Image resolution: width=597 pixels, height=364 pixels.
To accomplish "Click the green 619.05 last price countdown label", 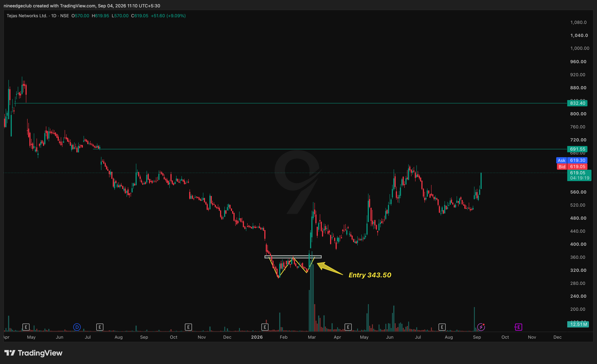I will (579, 175).
